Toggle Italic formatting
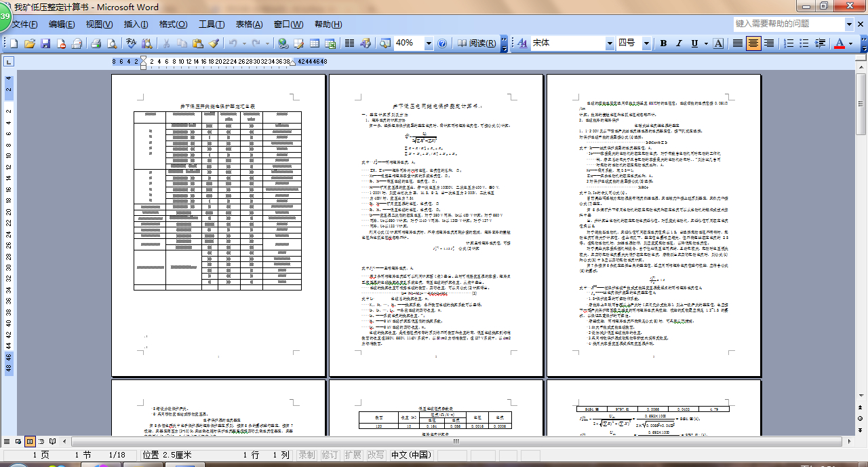 coord(679,43)
